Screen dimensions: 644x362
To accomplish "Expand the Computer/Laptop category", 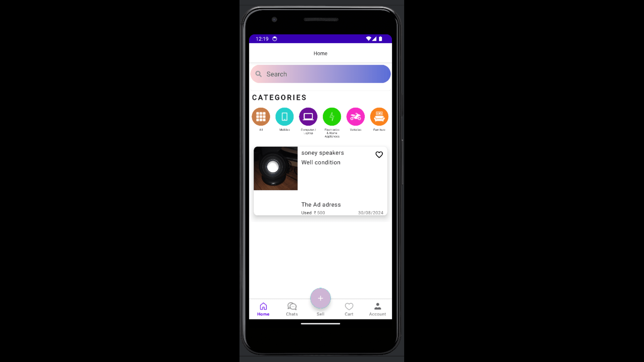I will [308, 117].
